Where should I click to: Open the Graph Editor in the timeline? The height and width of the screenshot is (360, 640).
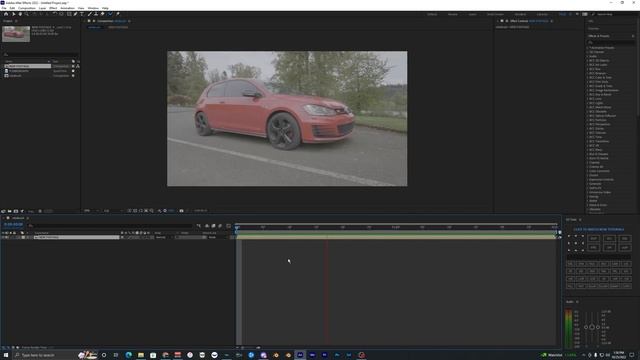point(228,226)
